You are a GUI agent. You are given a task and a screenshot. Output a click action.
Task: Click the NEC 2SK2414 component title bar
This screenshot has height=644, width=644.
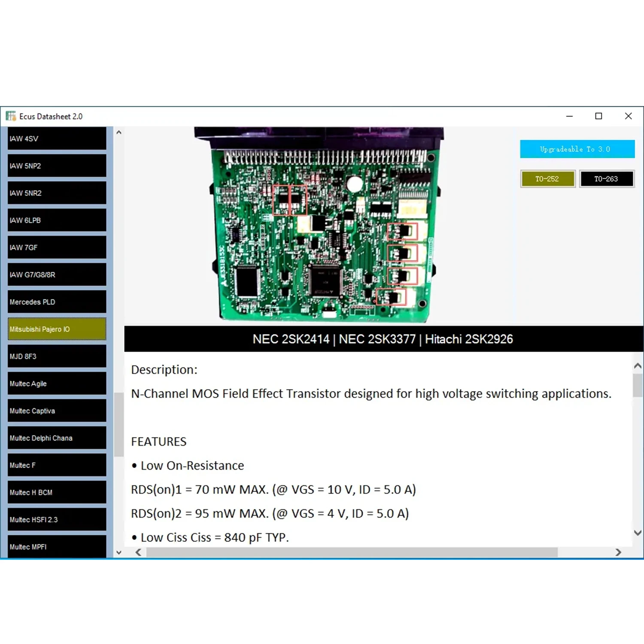[x=383, y=339]
